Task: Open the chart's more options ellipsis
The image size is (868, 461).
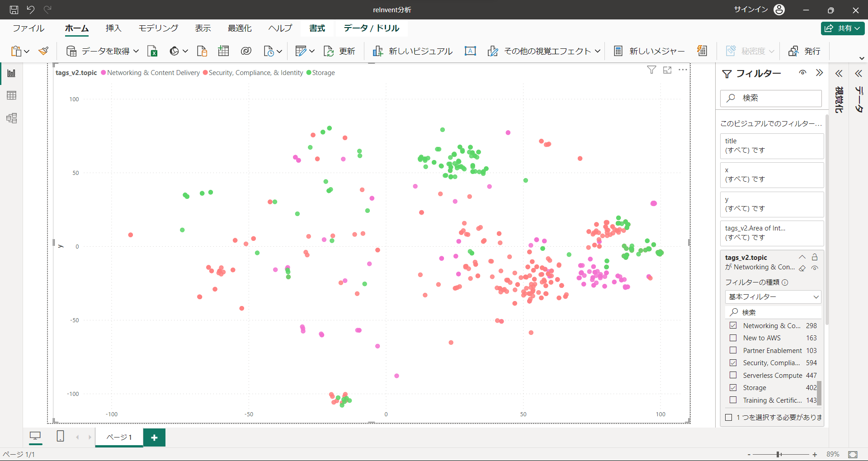Action: [683, 70]
